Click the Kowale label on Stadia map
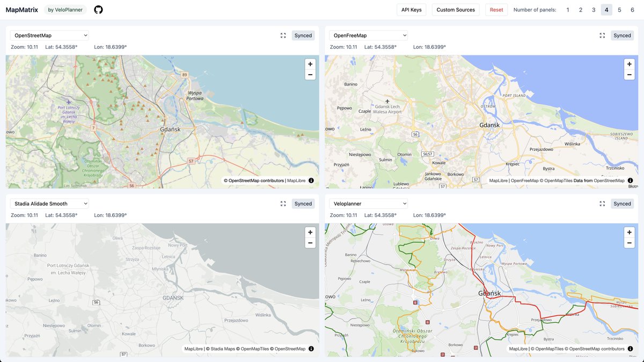This screenshot has width=644, height=362. tap(129, 334)
